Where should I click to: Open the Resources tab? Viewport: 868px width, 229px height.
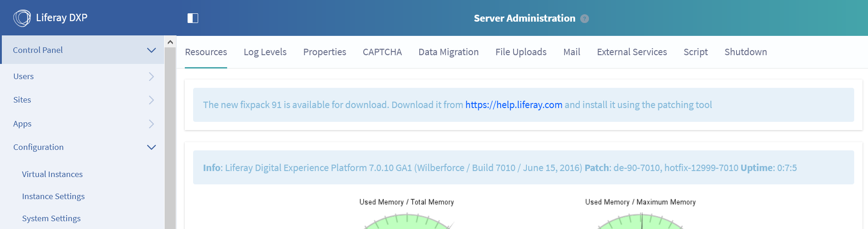click(x=206, y=52)
